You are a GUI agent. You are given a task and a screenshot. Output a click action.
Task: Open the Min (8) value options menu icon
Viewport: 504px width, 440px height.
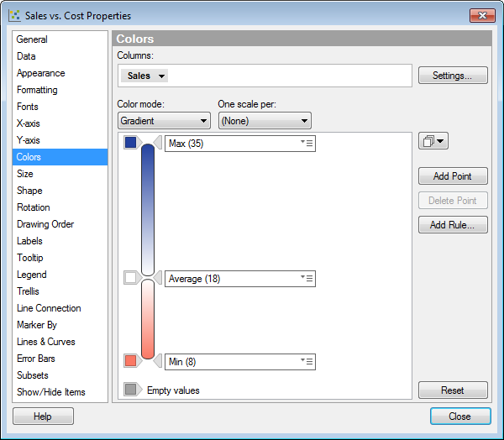[307, 362]
